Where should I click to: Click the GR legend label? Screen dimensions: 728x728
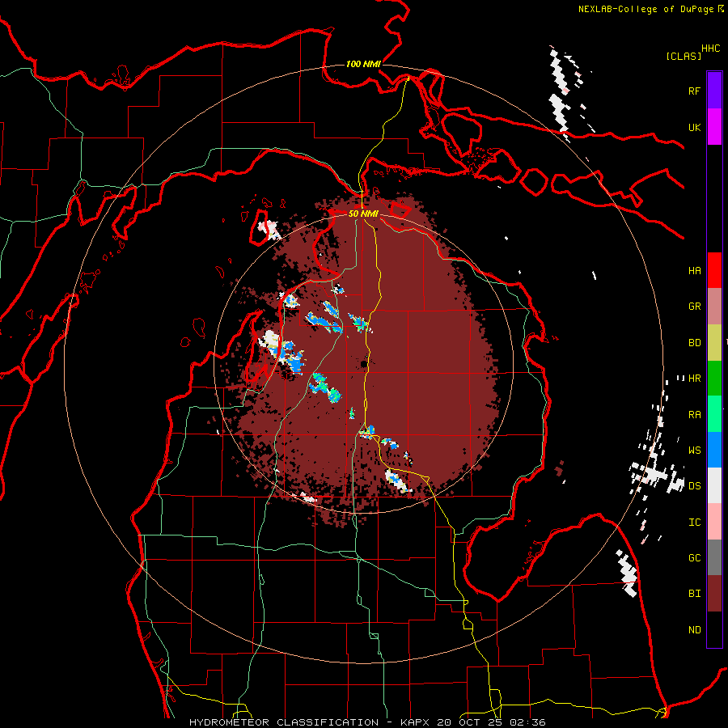tap(695, 307)
